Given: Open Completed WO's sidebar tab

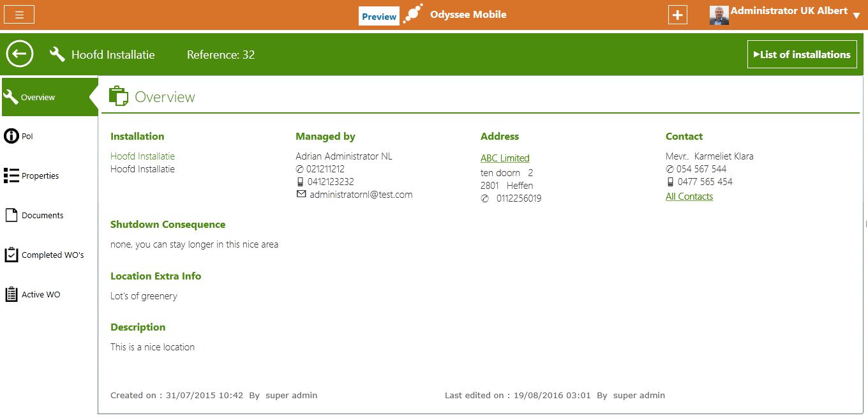Looking at the screenshot, I should [52, 255].
